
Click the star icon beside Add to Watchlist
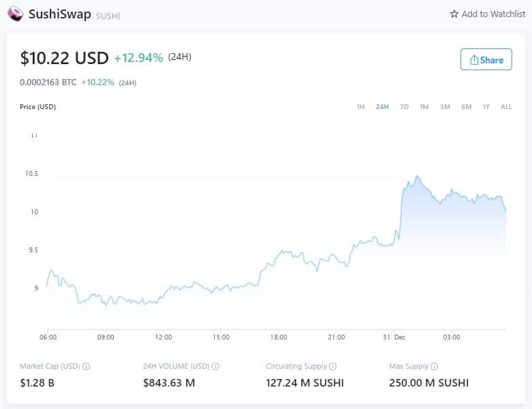click(x=454, y=14)
